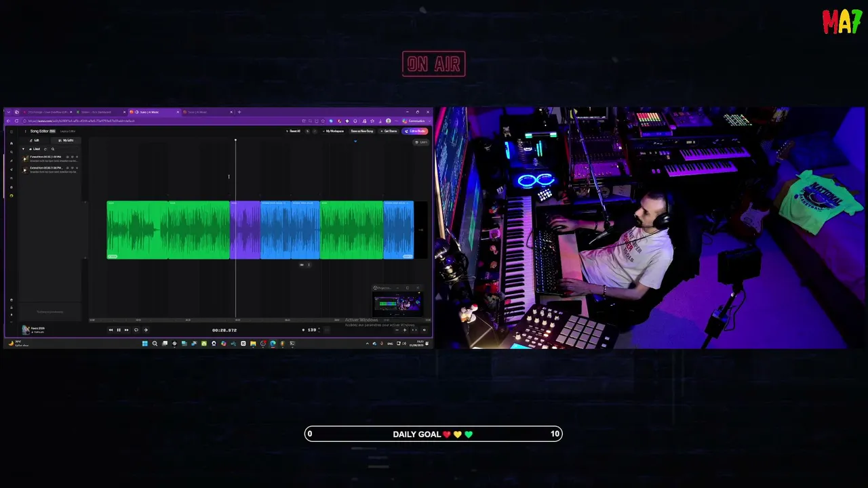
Task: Click the Reset All button
Action: click(294, 131)
